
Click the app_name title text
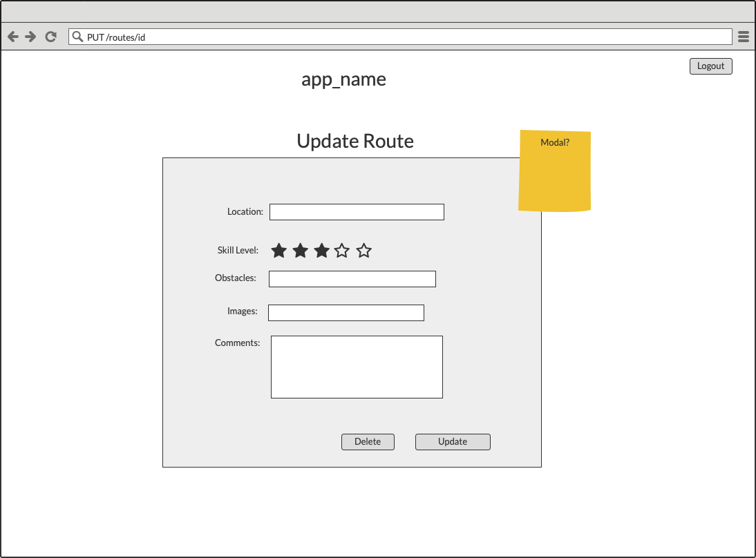click(343, 79)
